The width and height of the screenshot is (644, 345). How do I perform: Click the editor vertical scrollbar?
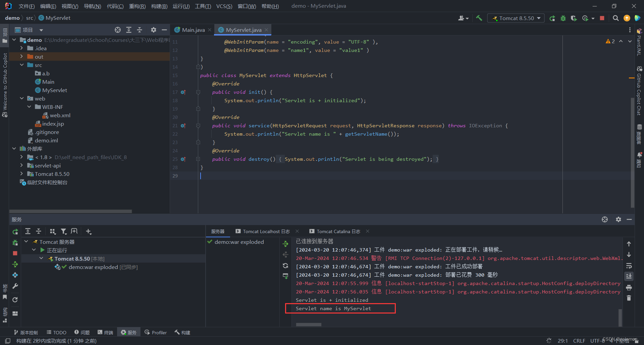(632, 152)
